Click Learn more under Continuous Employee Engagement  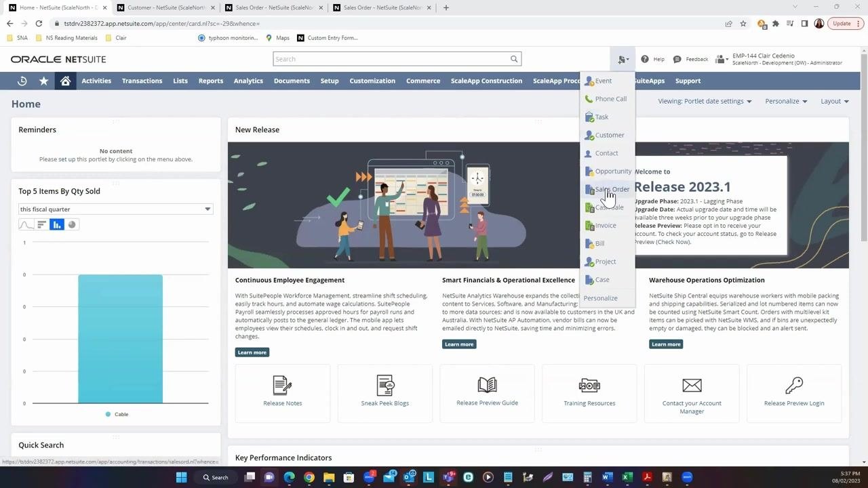click(x=252, y=352)
